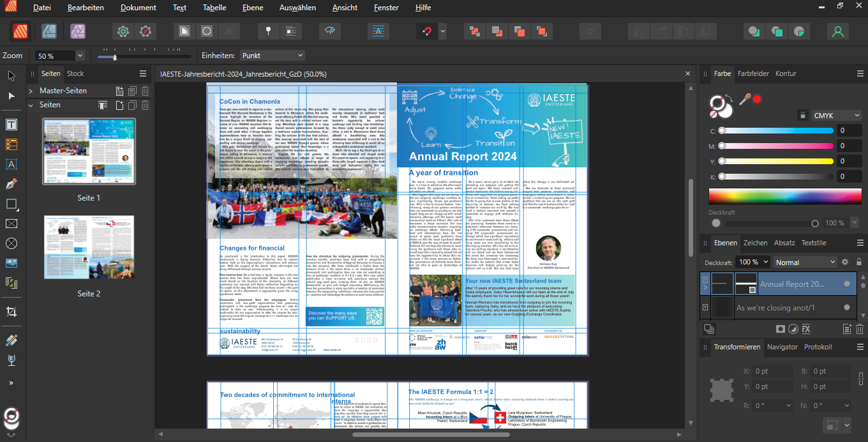Open the Normal blend mode dropdown

click(805, 262)
